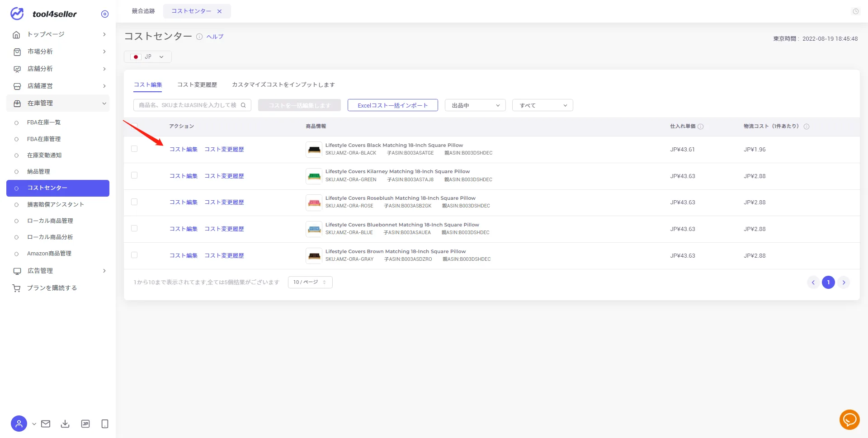The width and height of the screenshot is (868, 438).
Task: Expand the 広告管理 sidebar menu
Action: pyautogui.click(x=58, y=271)
